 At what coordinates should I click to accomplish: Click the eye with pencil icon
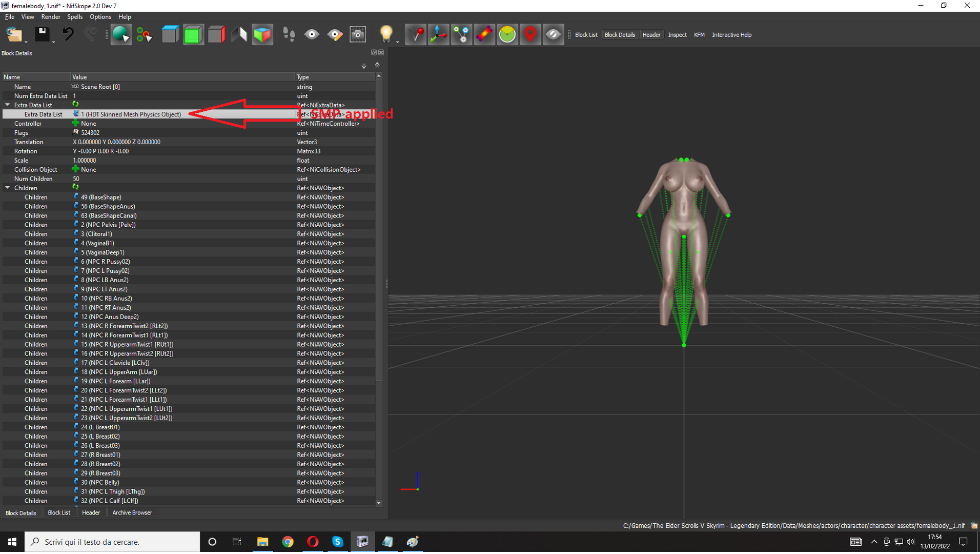click(335, 34)
